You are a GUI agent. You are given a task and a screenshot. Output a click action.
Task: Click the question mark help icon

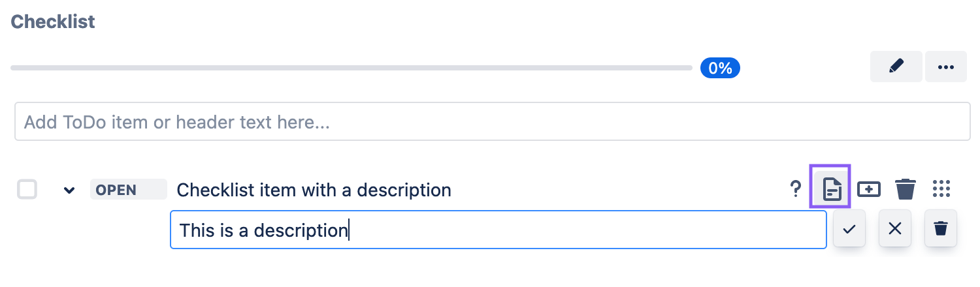[795, 189]
